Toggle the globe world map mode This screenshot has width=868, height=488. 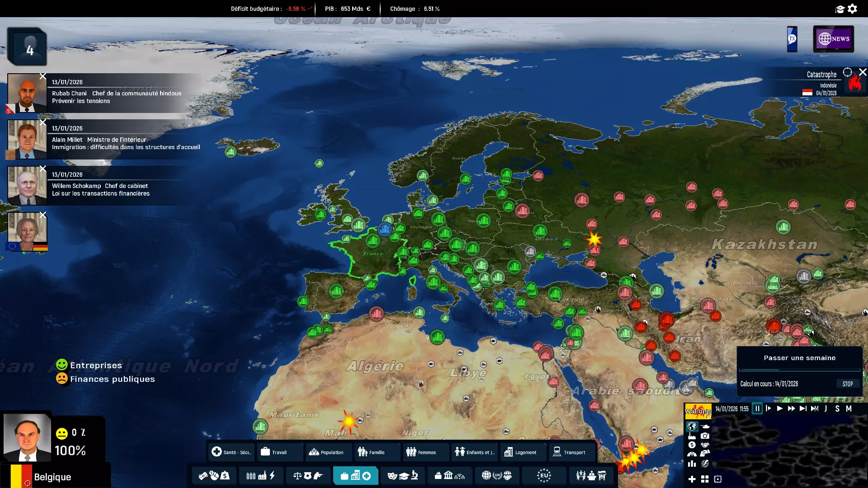(692, 426)
